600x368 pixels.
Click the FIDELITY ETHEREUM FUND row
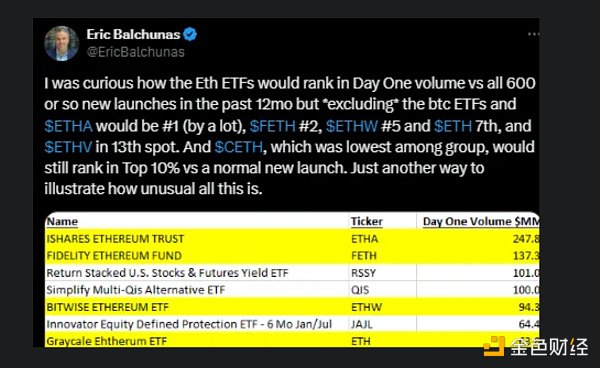click(x=292, y=256)
